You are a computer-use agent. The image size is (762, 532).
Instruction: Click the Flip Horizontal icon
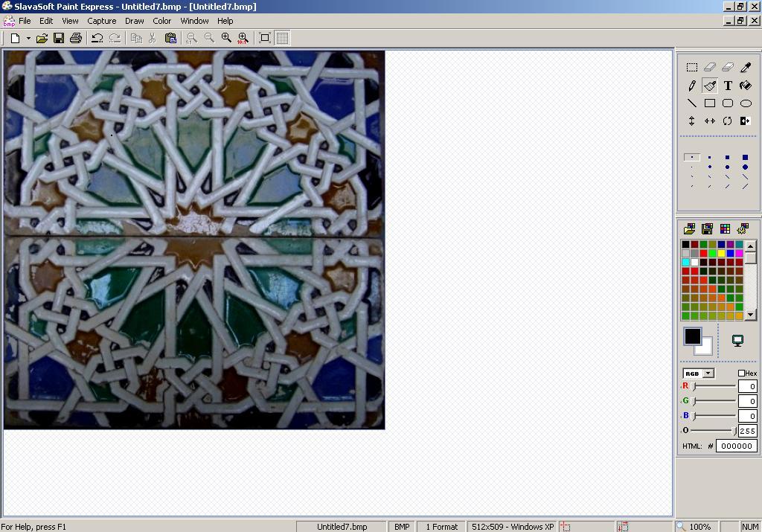[709, 121]
